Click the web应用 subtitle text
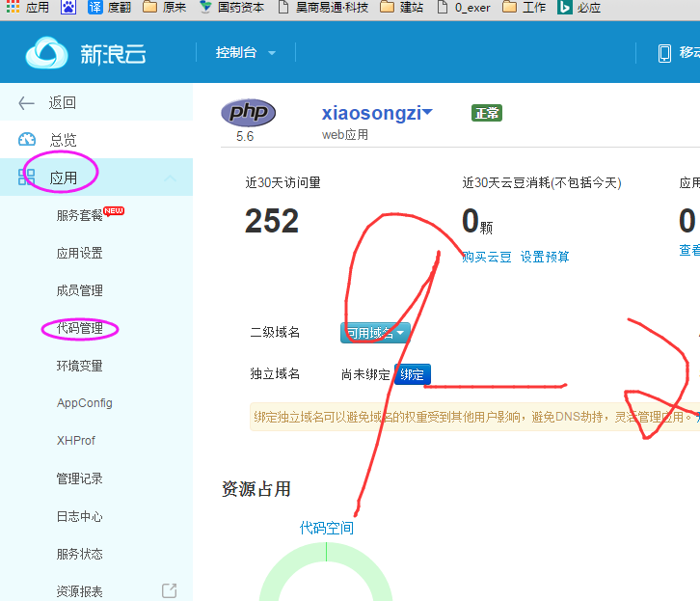The width and height of the screenshot is (700, 601). point(344,134)
